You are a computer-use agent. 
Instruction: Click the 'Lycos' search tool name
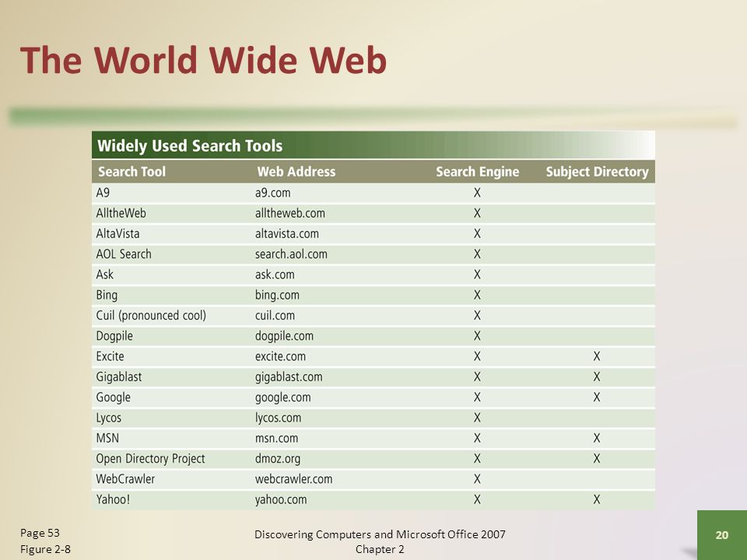click(109, 418)
